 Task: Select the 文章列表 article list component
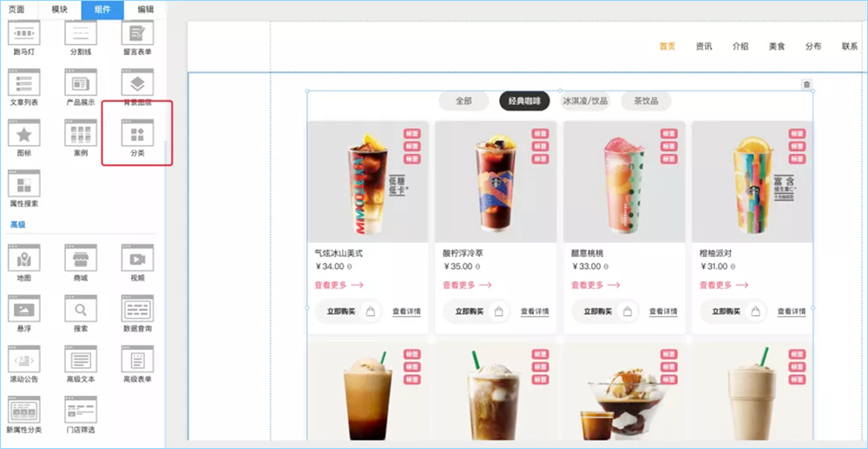pyautogui.click(x=23, y=88)
